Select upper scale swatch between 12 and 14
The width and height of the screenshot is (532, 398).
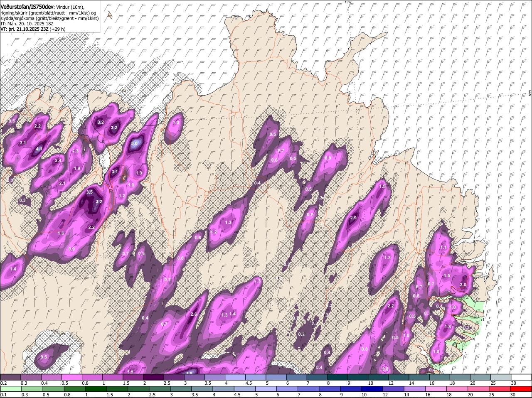399,377
